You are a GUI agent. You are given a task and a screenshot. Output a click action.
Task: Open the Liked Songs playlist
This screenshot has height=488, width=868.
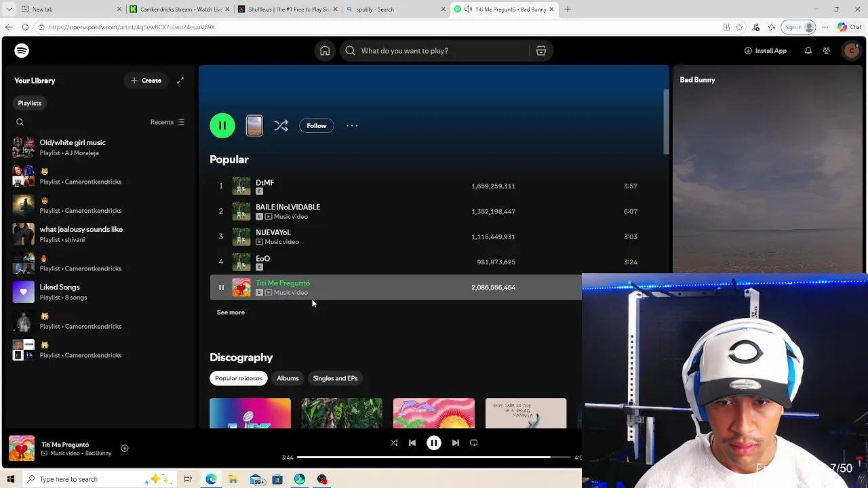click(x=98, y=291)
